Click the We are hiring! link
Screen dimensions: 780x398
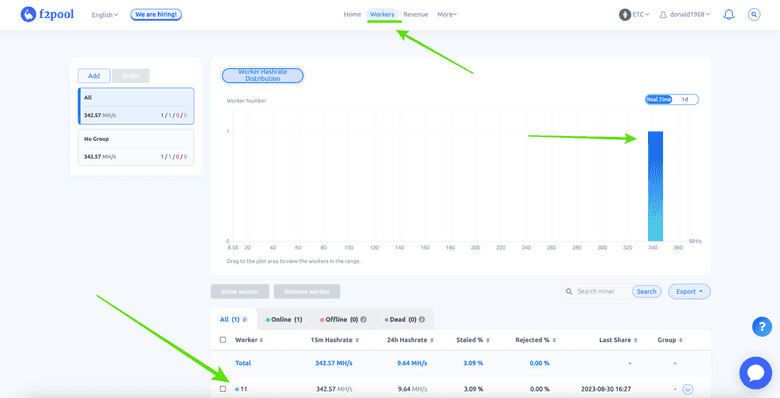pyautogui.click(x=156, y=14)
